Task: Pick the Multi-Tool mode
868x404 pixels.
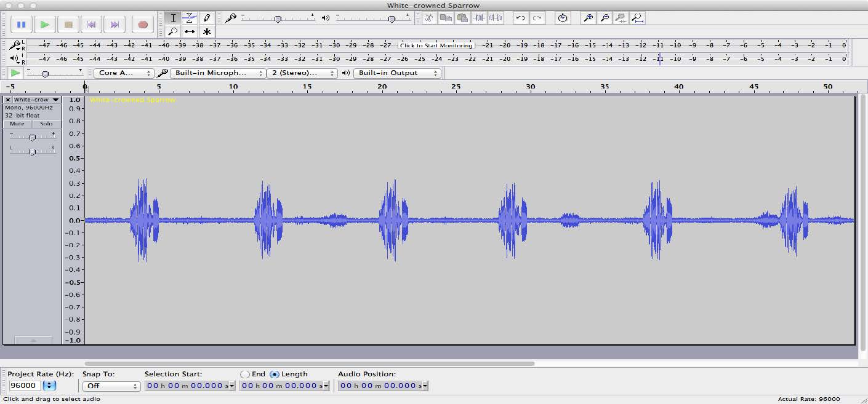Action: [207, 31]
